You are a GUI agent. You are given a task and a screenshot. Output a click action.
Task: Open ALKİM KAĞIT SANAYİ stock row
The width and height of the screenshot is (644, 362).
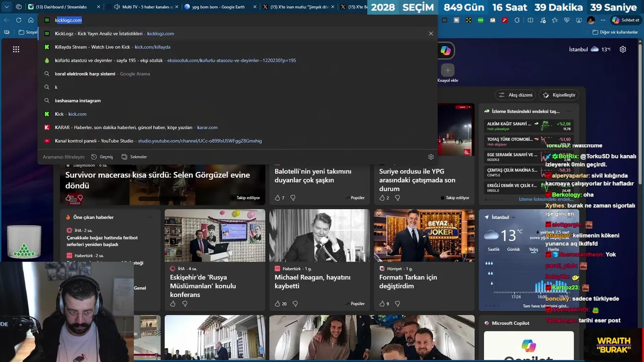[528, 126]
